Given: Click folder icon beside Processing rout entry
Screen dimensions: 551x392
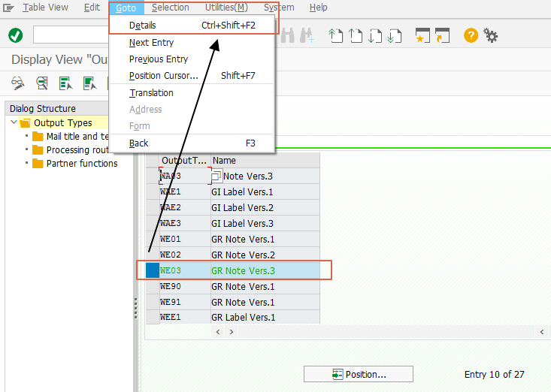Looking at the screenshot, I should 38,150.
